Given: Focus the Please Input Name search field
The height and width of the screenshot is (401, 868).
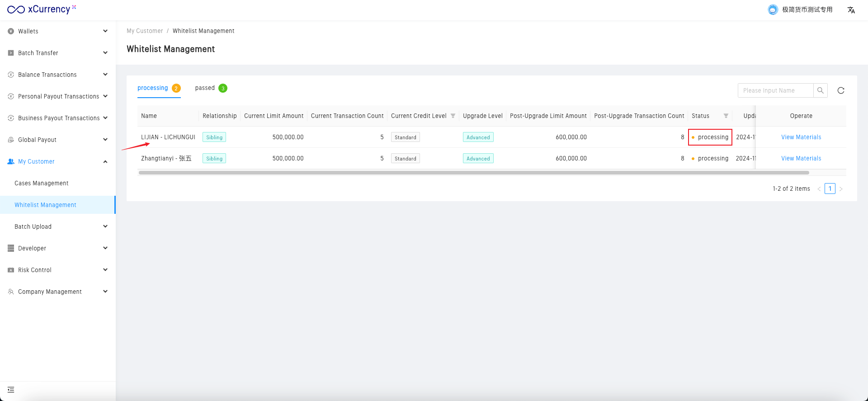Looking at the screenshot, I should pos(776,90).
